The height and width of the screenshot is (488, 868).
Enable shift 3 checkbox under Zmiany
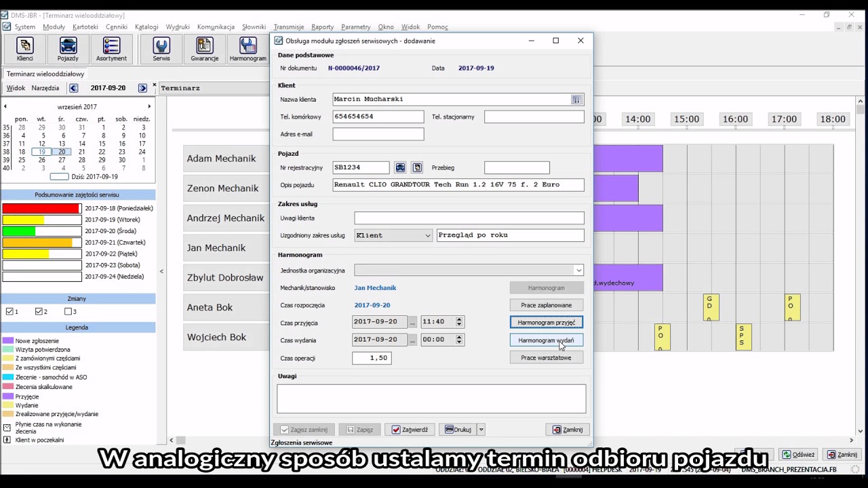[68, 312]
